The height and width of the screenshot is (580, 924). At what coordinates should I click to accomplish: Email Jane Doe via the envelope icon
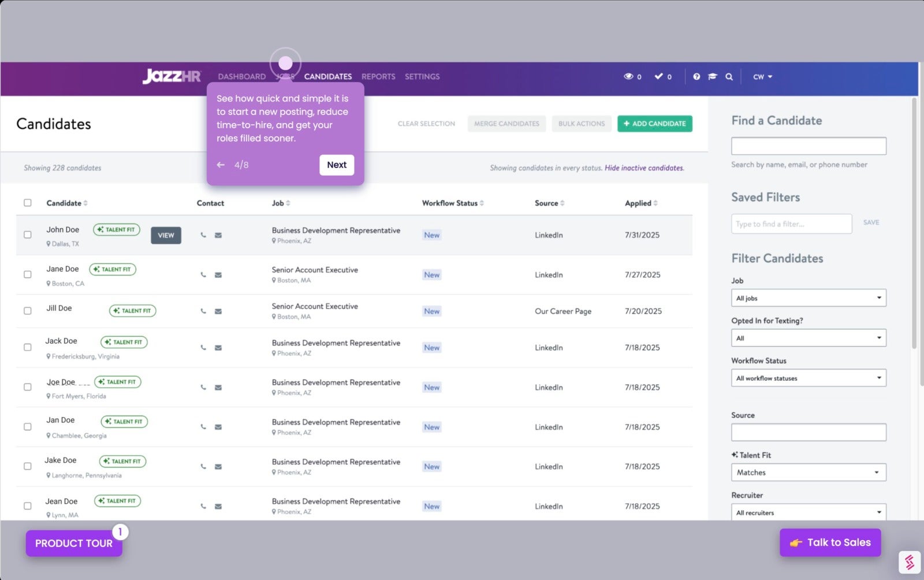click(218, 275)
